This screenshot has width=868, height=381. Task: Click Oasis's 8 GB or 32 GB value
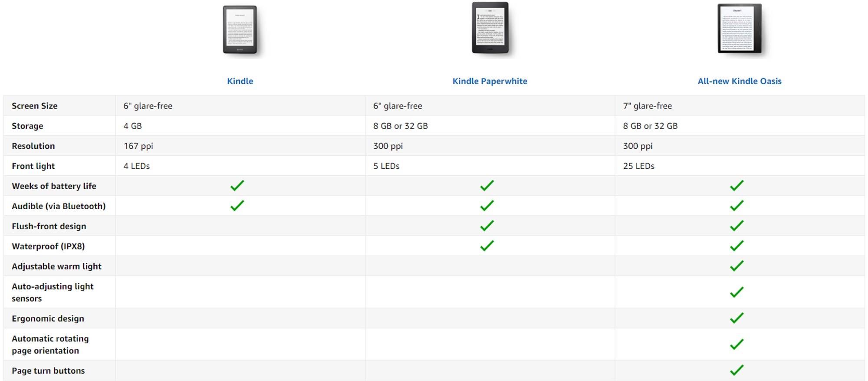point(650,126)
